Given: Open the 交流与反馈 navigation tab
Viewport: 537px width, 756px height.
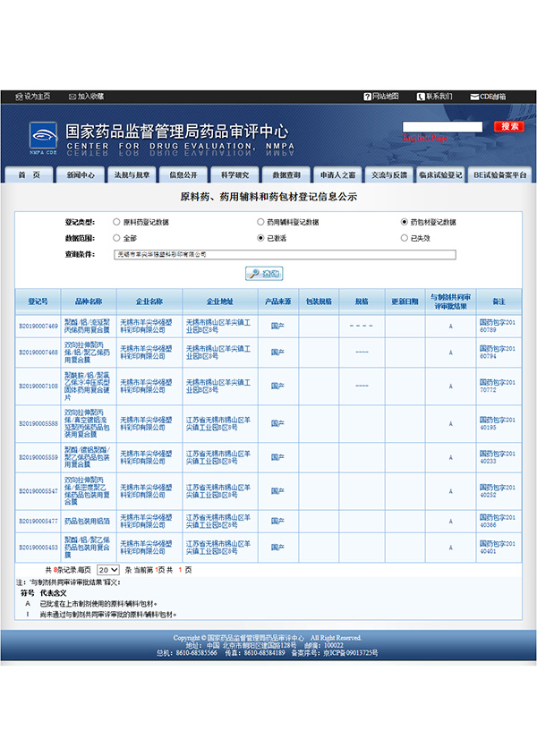Looking at the screenshot, I should [x=389, y=175].
